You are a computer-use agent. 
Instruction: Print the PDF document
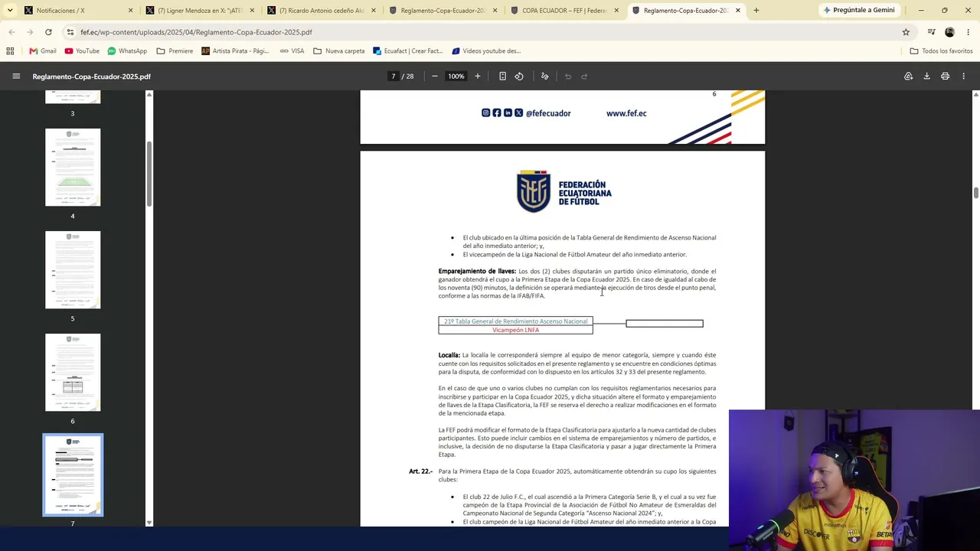click(x=945, y=77)
